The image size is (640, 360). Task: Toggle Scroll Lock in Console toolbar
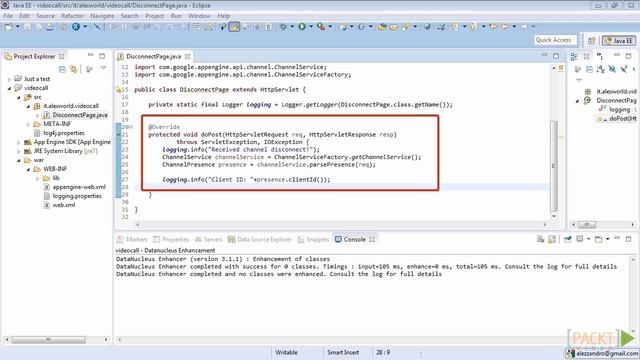point(552,239)
